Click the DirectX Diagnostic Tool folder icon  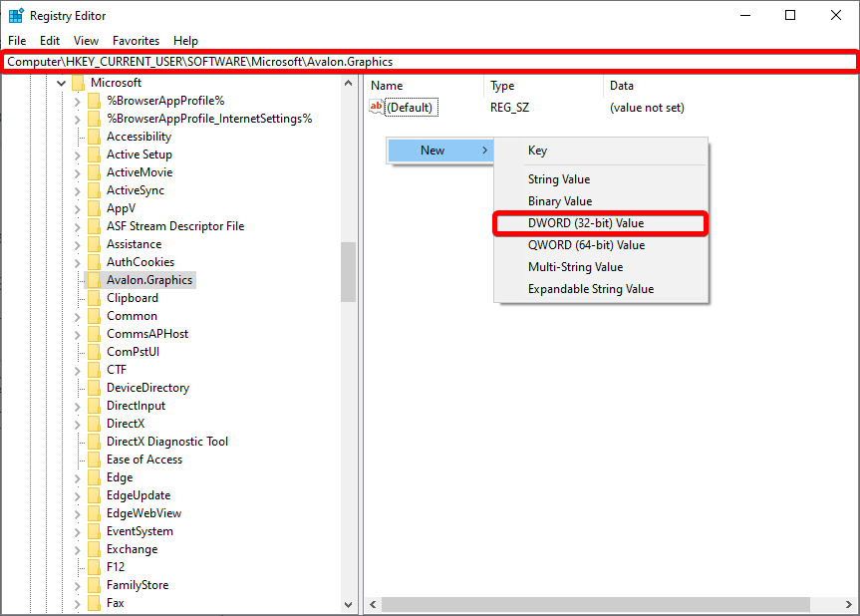tap(94, 442)
